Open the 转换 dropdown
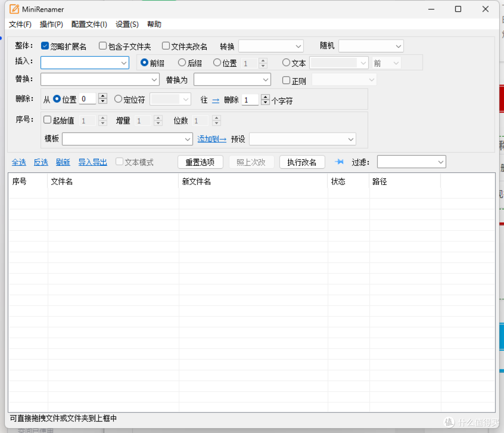Image resolution: width=504 pixels, height=433 pixels. pos(271,46)
